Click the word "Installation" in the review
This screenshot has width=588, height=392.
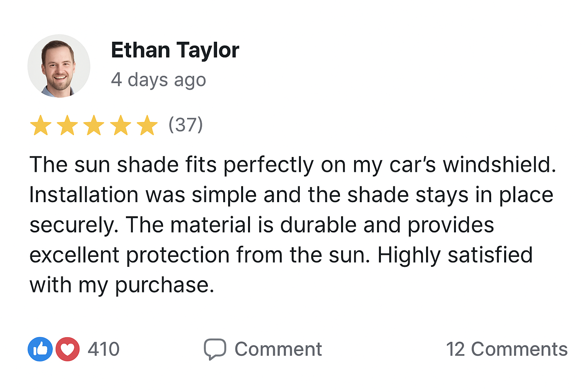pos(84,195)
